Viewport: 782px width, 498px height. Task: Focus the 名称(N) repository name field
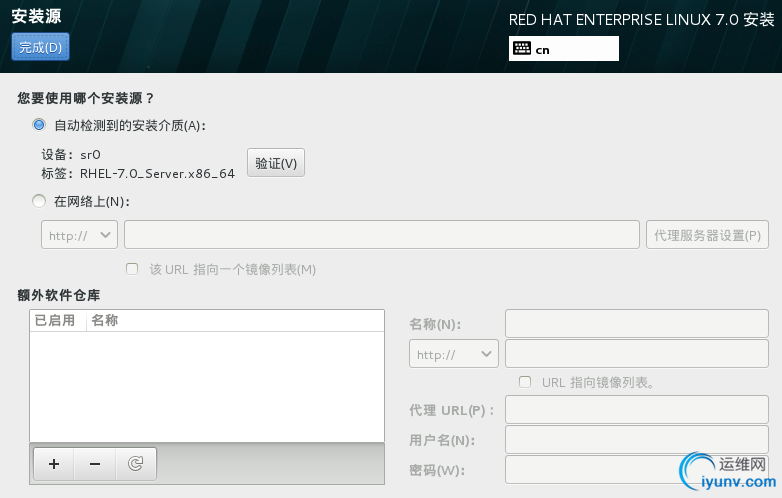tap(637, 324)
